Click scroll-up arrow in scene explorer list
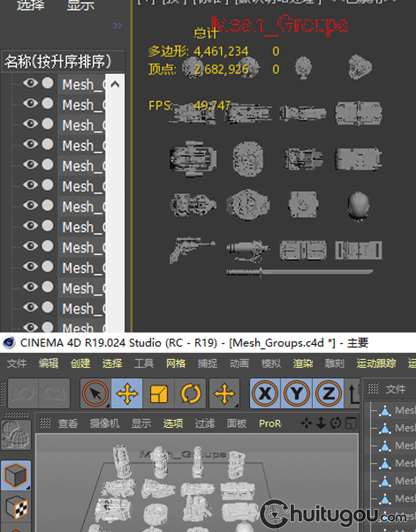 pos(115,84)
